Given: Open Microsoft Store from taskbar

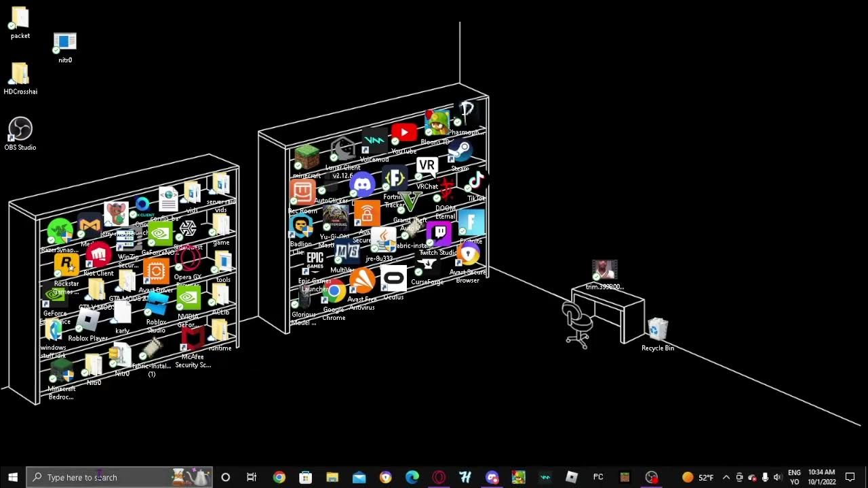Looking at the screenshot, I should 306,477.
